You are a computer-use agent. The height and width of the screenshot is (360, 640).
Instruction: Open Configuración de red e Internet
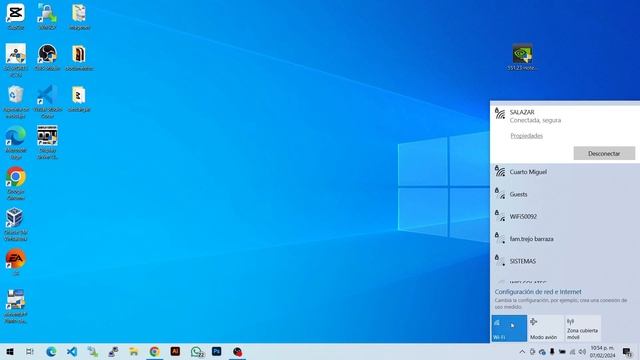[538, 292]
